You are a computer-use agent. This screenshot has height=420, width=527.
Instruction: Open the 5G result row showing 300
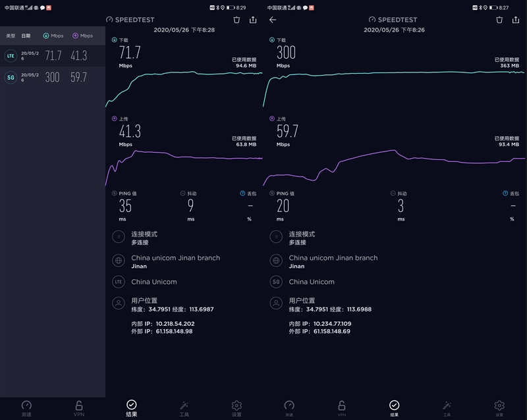click(53, 77)
